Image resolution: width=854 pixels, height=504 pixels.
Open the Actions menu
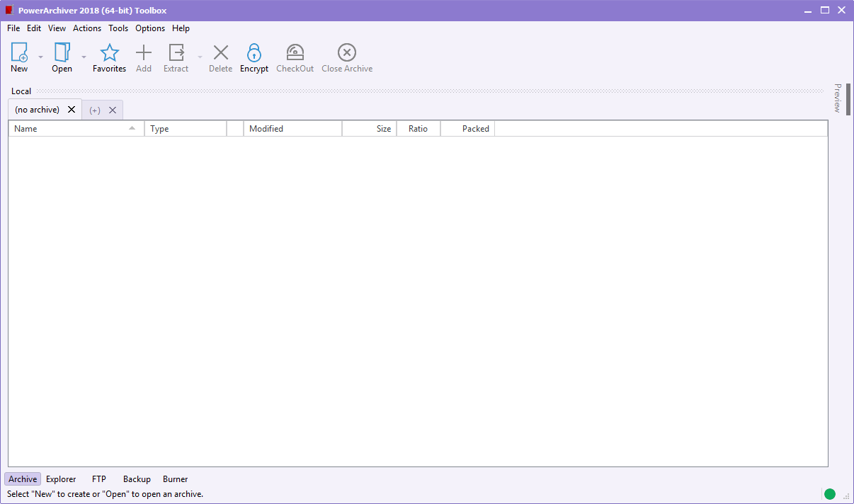tap(87, 28)
